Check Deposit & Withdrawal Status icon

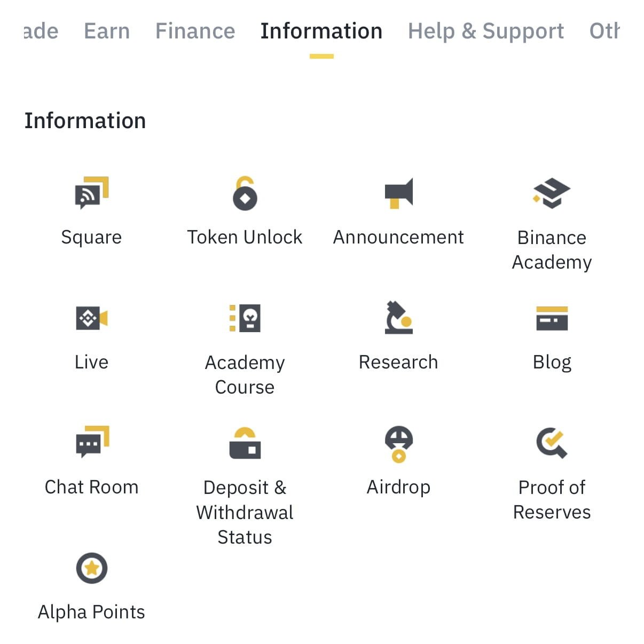coord(245,444)
